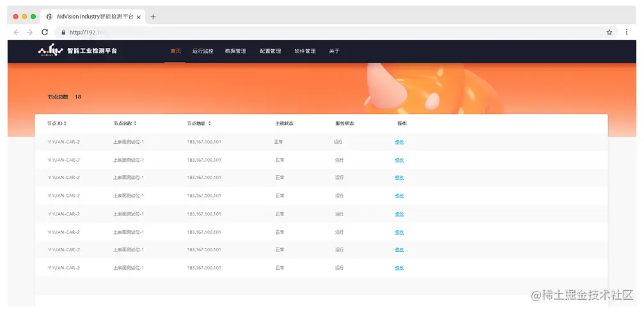644x312 pixels.
Task: Go back using the browser back arrow
Action: [x=16, y=32]
